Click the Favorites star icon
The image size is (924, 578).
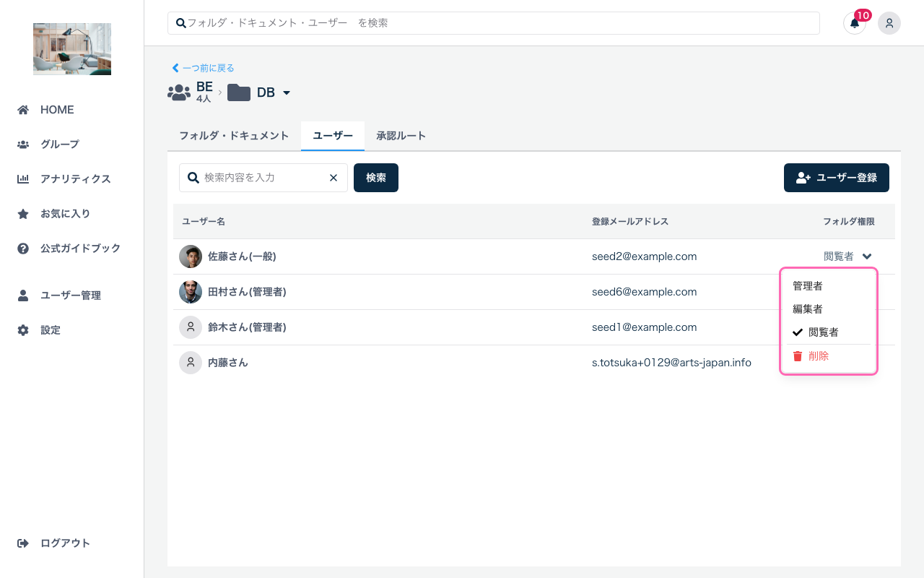point(23,214)
